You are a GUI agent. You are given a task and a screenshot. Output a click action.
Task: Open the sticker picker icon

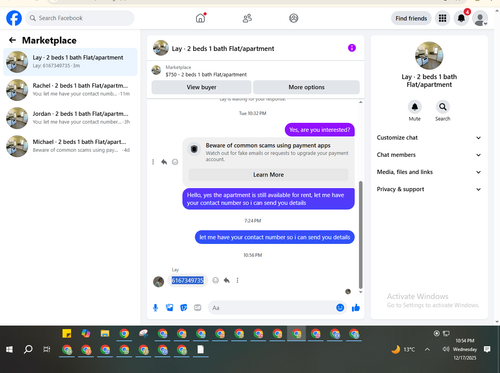184,308
